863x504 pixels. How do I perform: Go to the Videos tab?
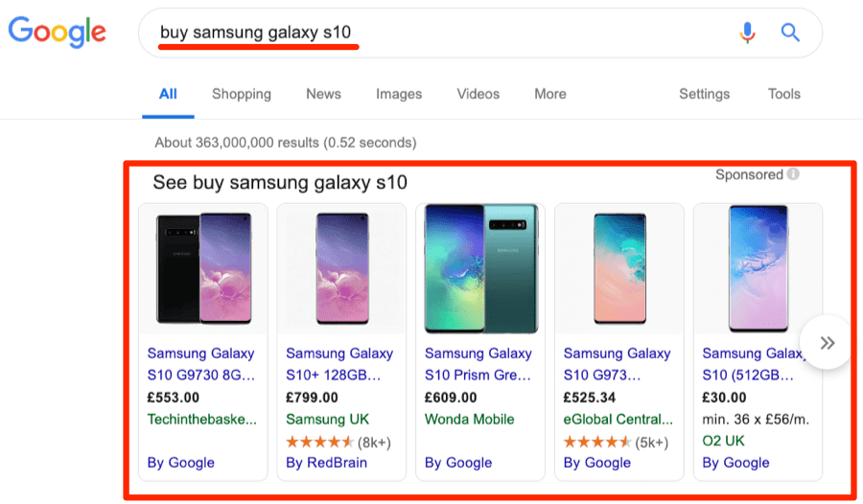click(478, 94)
